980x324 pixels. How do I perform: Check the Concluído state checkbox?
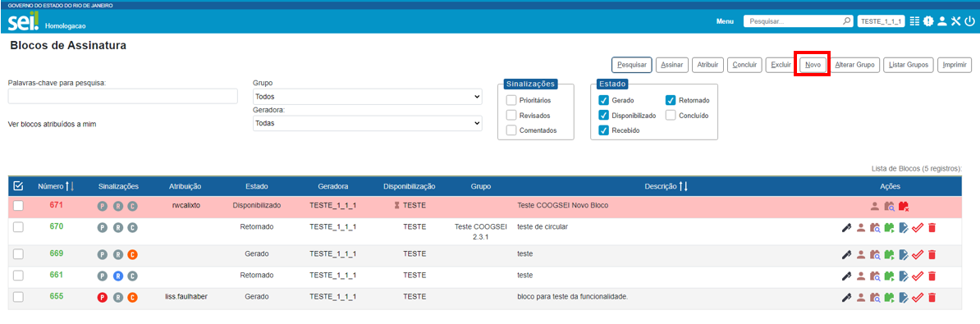click(671, 116)
